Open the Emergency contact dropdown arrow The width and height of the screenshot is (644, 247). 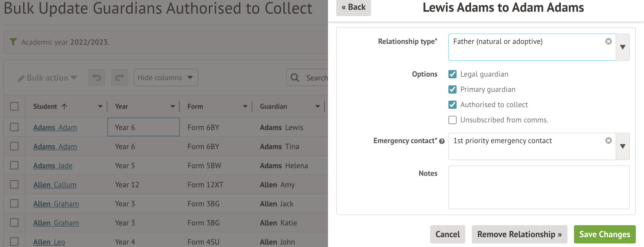622,146
